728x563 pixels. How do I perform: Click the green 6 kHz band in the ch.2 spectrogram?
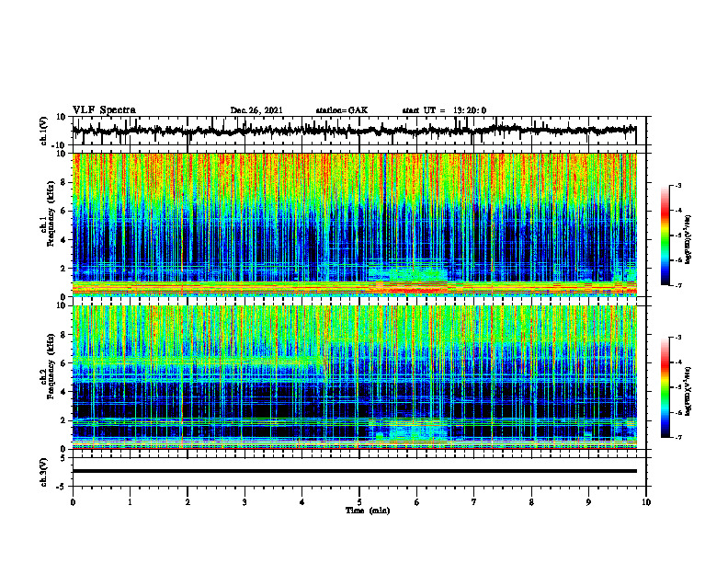(198, 362)
